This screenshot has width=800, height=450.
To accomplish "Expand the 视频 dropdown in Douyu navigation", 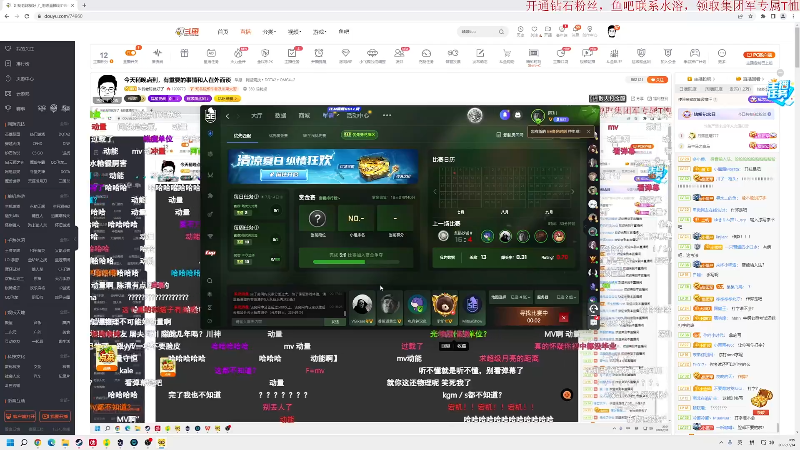I will 293,32.
